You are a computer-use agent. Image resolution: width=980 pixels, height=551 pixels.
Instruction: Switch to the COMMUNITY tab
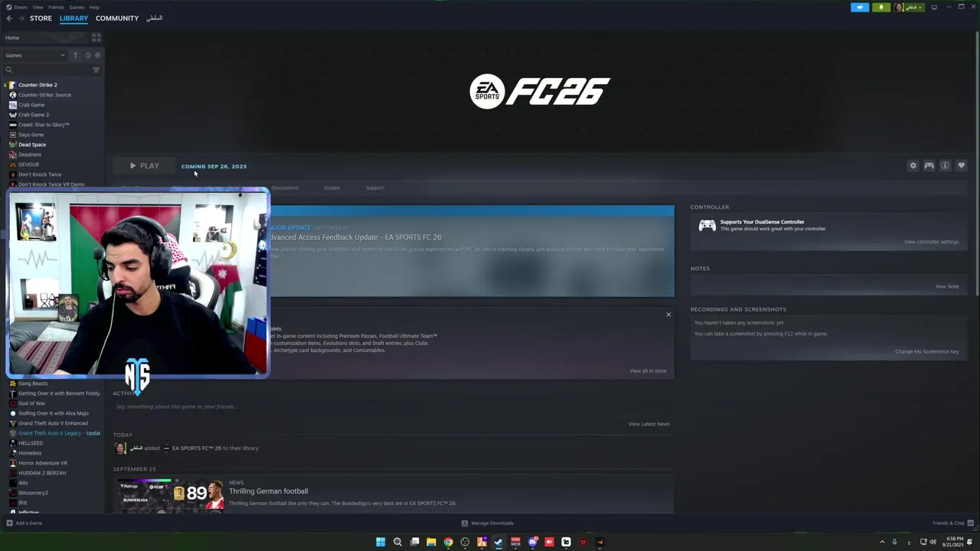point(117,18)
